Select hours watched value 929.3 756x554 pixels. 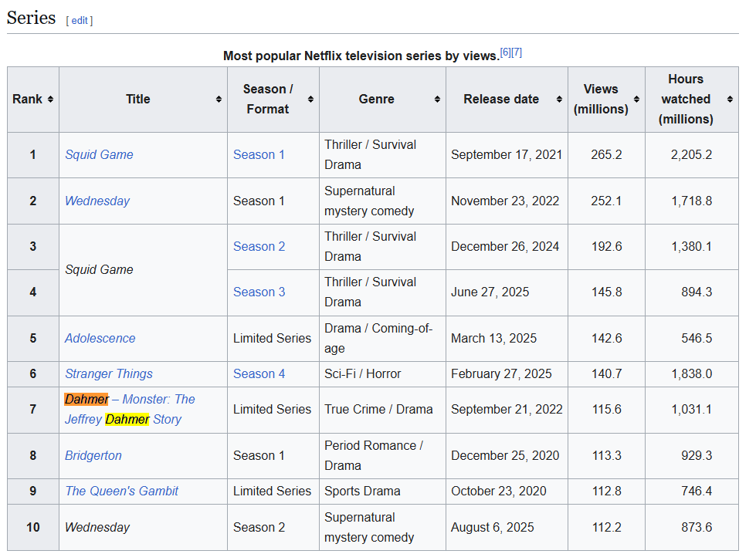(697, 456)
